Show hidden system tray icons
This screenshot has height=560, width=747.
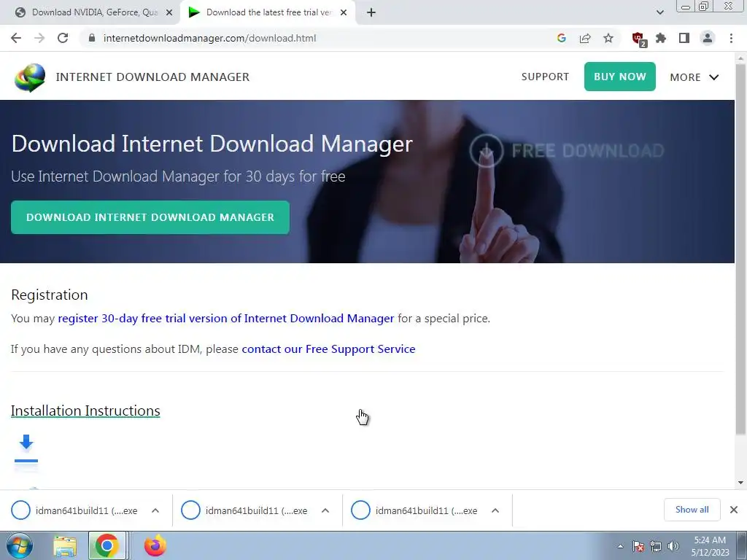coord(620,546)
